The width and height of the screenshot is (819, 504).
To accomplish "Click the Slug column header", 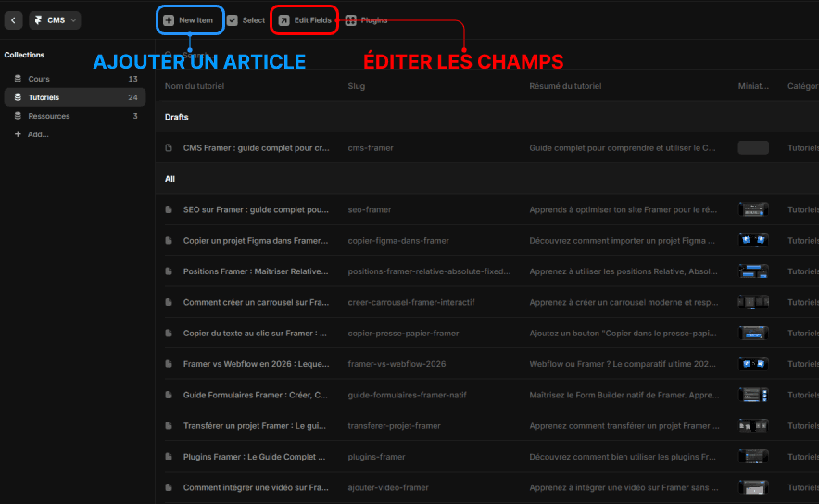I will tap(356, 86).
